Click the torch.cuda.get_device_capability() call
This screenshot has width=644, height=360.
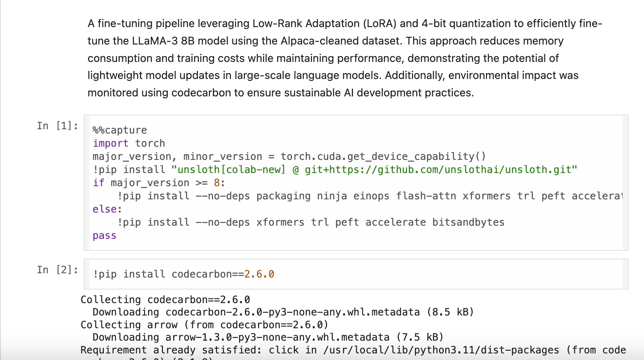pos(383,156)
